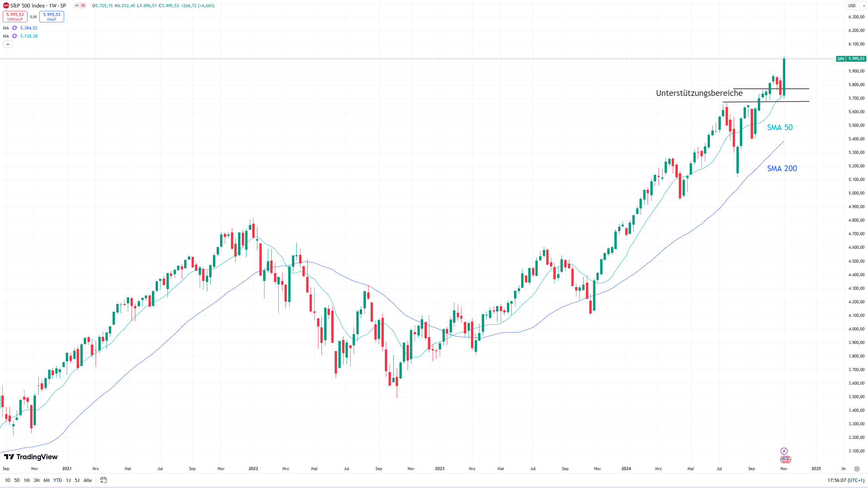The image size is (868, 488).
Task: Open the go-to-date calendar icon
Action: [x=103, y=480]
